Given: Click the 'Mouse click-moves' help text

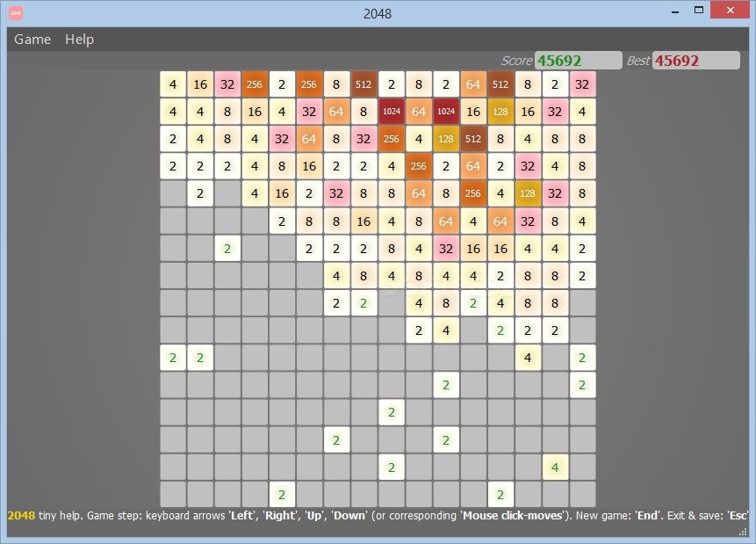Looking at the screenshot, I should [513, 516].
